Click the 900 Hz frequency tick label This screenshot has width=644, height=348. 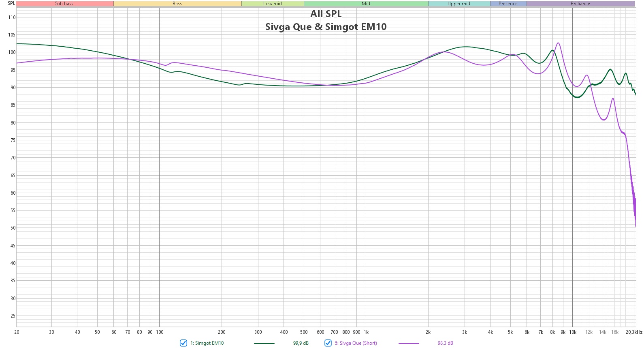coord(356,332)
